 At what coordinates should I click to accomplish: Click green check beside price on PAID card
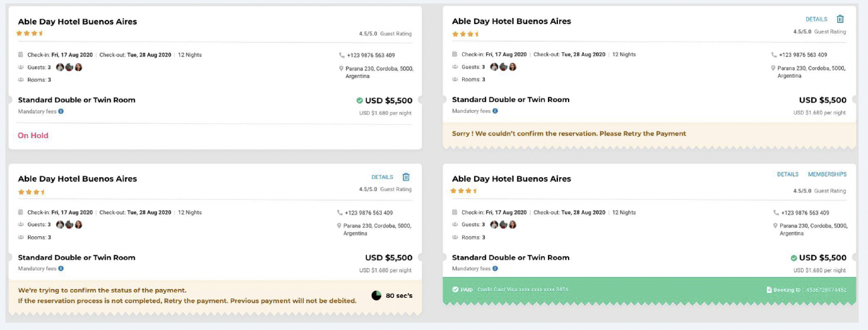[794, 258]
